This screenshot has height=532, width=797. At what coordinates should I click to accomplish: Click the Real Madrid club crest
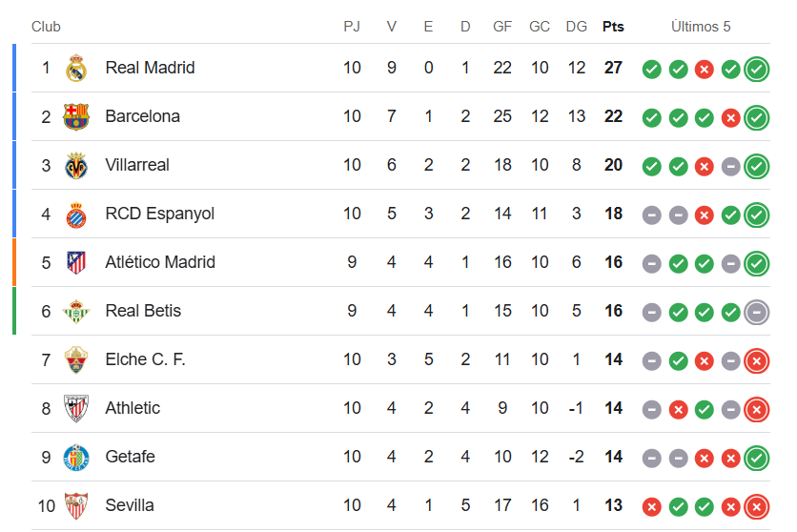(76, 68)
